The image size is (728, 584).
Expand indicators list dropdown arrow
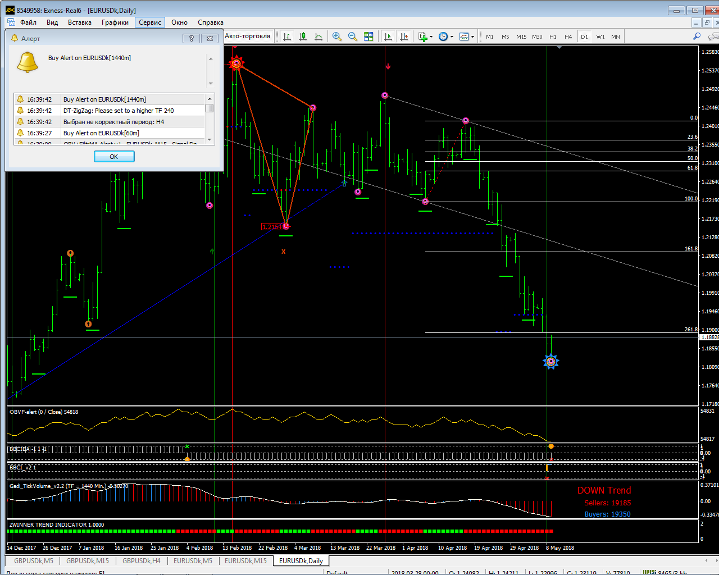431,37
